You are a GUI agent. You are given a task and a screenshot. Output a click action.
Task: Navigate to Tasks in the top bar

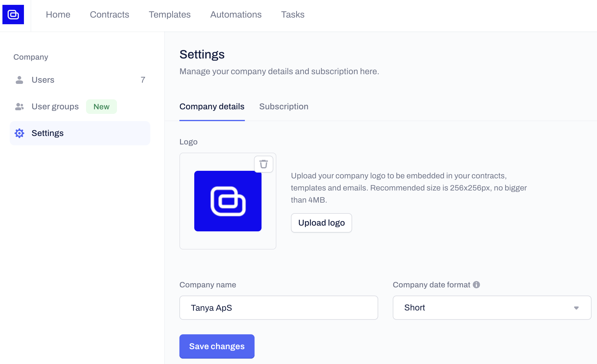coord(292,15)
